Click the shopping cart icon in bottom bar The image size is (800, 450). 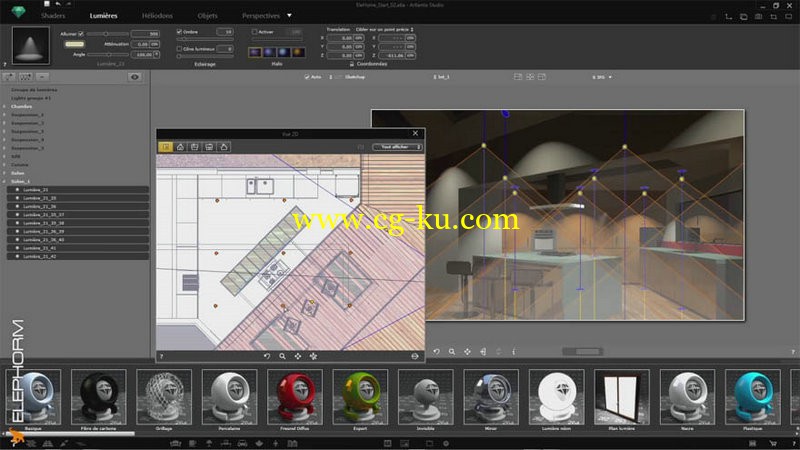[773, 443]
